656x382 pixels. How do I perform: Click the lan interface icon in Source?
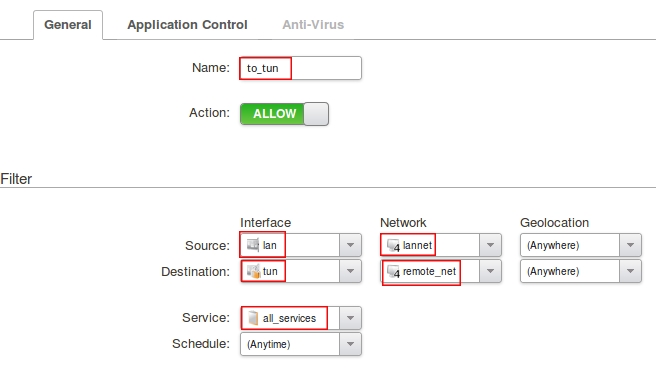[253, 244]
